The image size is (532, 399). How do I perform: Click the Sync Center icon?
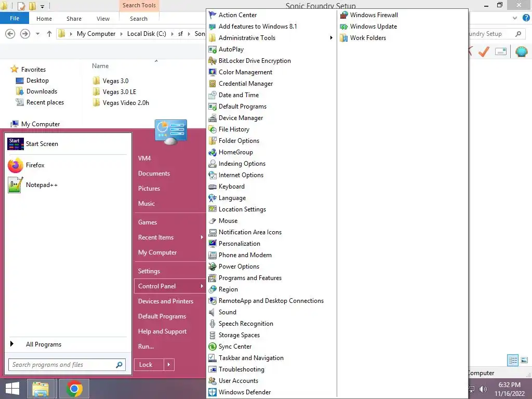click(x=212, y=347)
